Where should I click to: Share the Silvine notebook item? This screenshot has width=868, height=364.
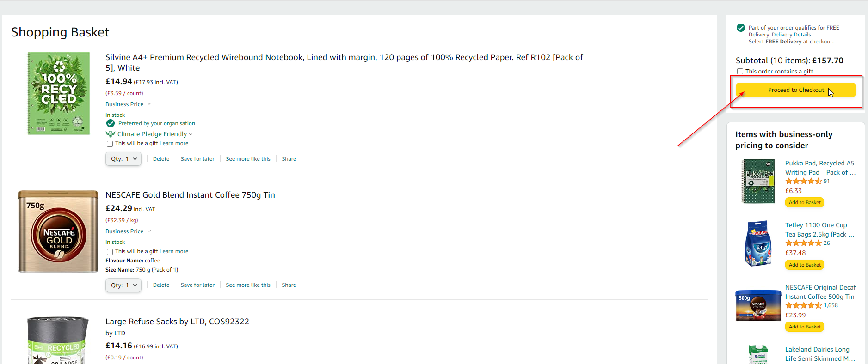(x=289, y=159)
